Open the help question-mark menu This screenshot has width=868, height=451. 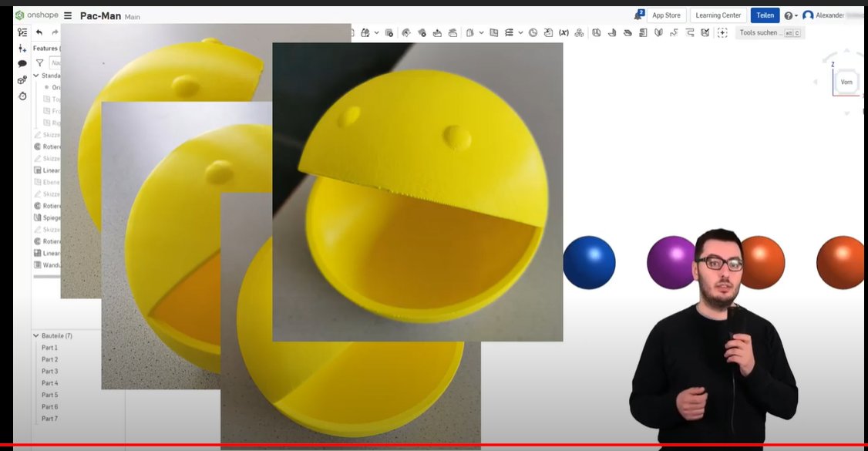click(x=790, y=15)
